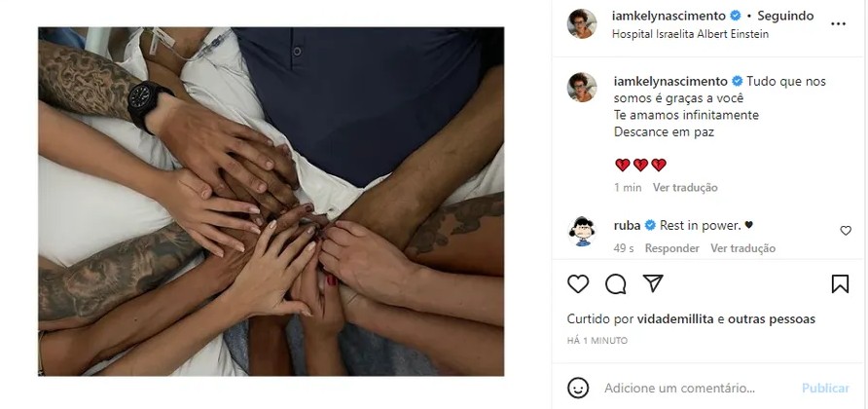Translate ruba's comment with Ver tradução
The image size is (868, 409).
click(x=742, y=248)
